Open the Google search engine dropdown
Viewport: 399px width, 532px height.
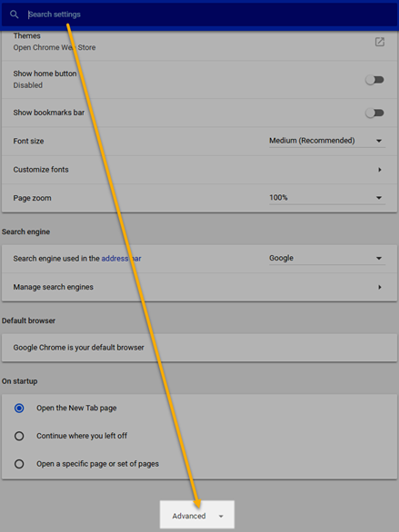pyautogui.click(x=327, y=258)
